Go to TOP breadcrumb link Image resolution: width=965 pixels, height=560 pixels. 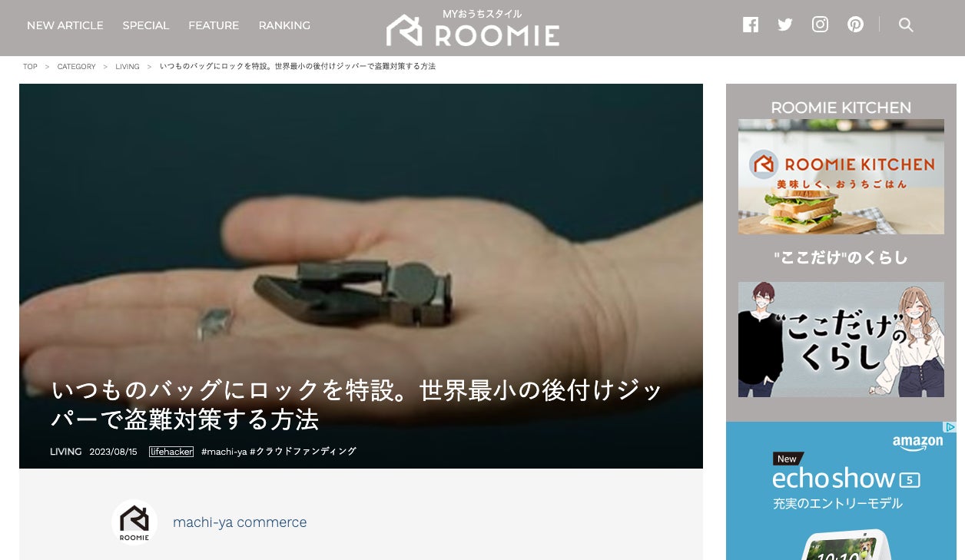coord(30,67)
